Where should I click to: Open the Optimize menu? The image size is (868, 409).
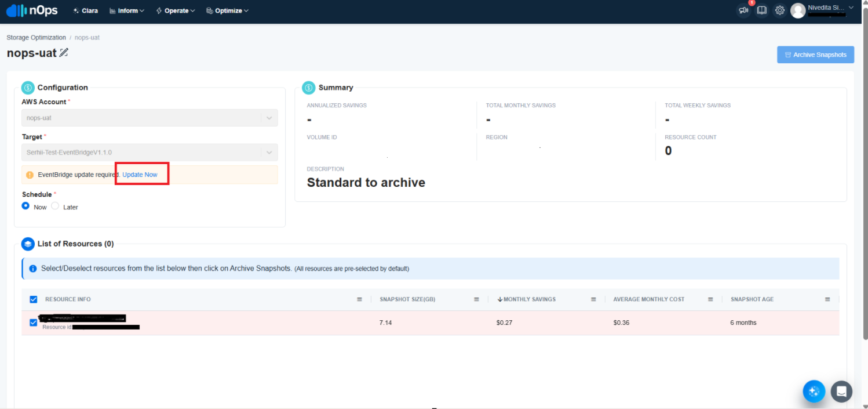click(x=228, y=10)
